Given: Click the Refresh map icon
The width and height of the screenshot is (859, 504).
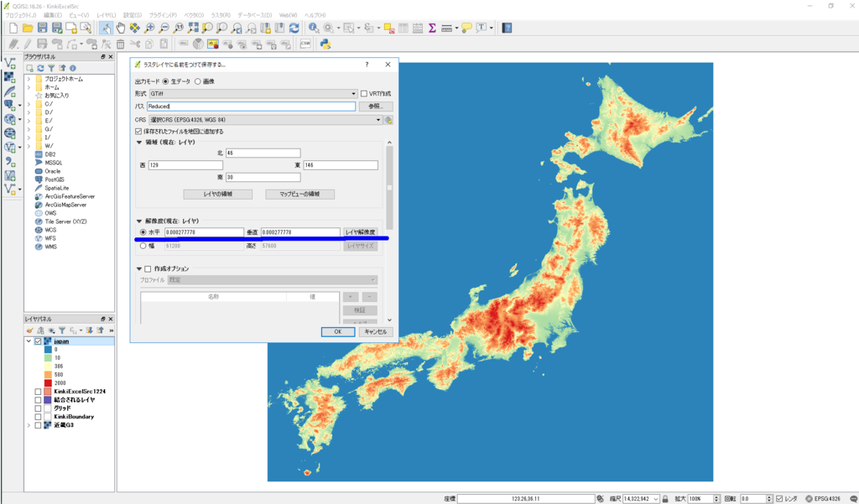Looking at the screenshot, I should pos(294,28).
